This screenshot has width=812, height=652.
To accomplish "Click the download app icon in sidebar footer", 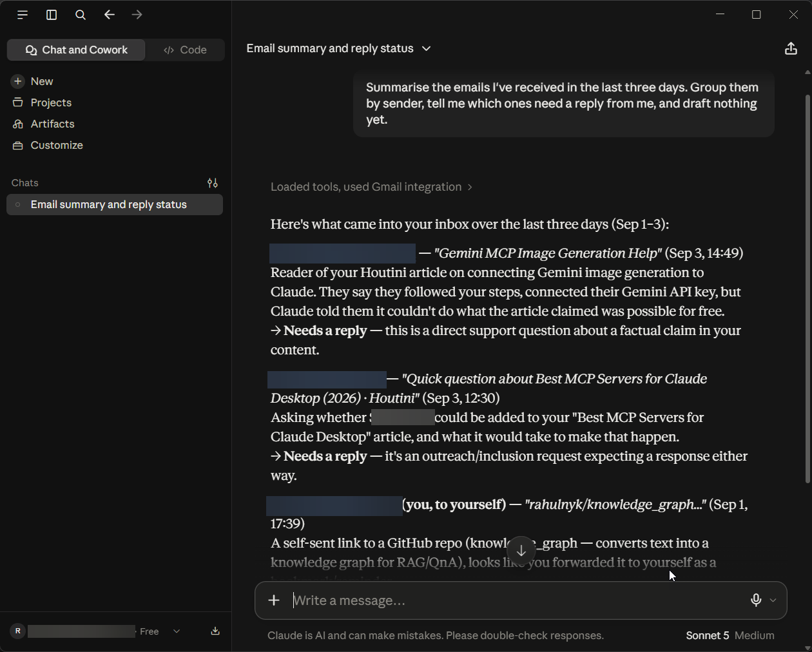I will [x=215, y=631].
